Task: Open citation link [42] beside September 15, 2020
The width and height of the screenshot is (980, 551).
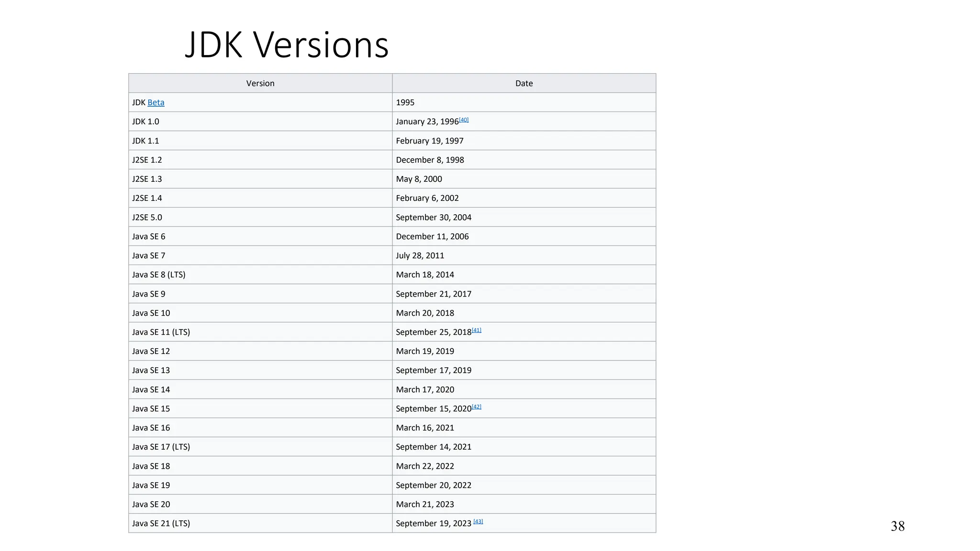Action: tap(477, 407)
